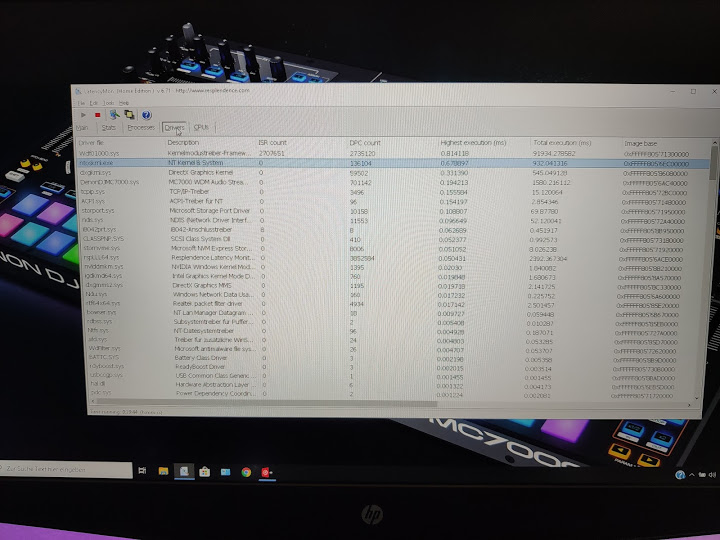The image size is (720, 540).
Task: Click the horizontal scrollbar below the drivers list
Action: coord(266,404)
